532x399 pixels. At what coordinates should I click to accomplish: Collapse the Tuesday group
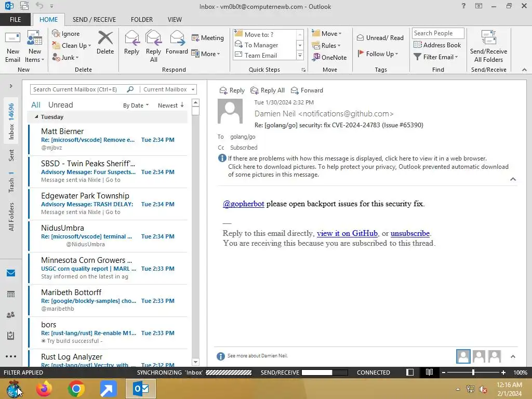[x=36, y=117]
